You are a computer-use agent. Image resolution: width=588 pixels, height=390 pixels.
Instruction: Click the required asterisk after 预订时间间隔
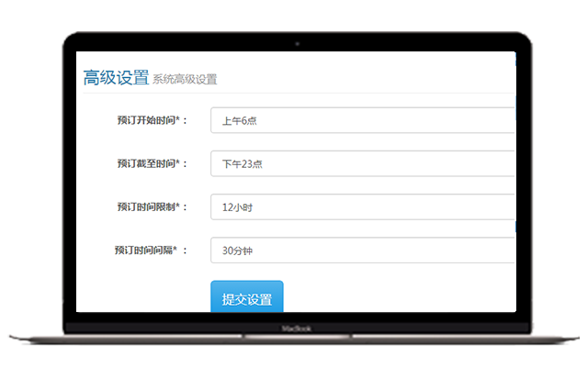click(x=175, y=250)
